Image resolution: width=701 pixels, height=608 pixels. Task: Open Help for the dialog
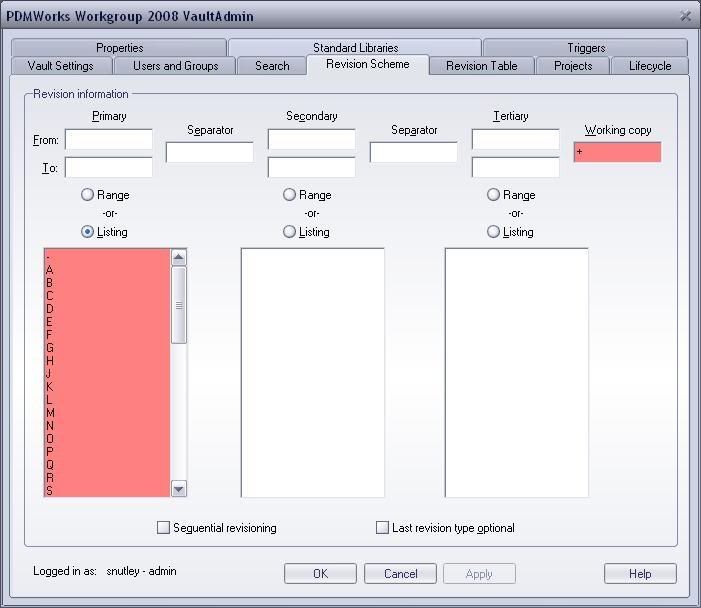[640, 574]
